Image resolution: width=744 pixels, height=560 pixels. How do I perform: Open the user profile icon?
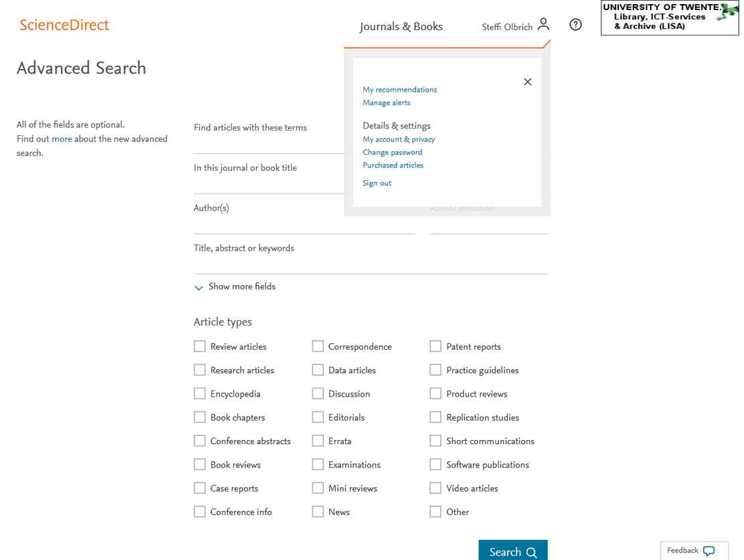(544, 25)
